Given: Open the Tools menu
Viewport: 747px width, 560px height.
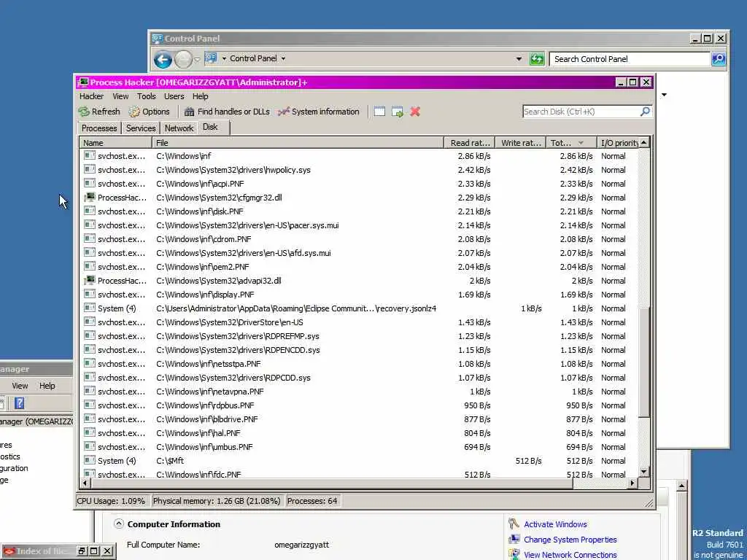Looking at the screenshot, I should pos(146,96).
